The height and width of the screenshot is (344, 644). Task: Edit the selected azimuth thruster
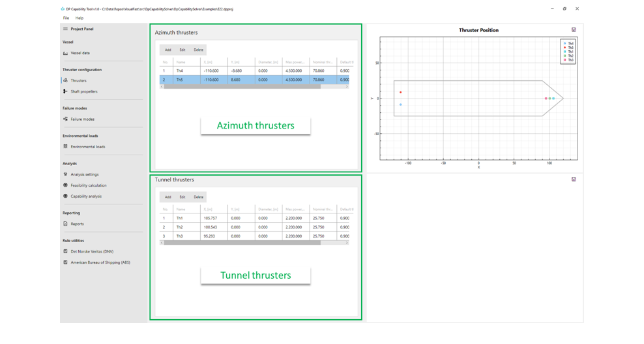pyautogui.click(x=183, y=50)
